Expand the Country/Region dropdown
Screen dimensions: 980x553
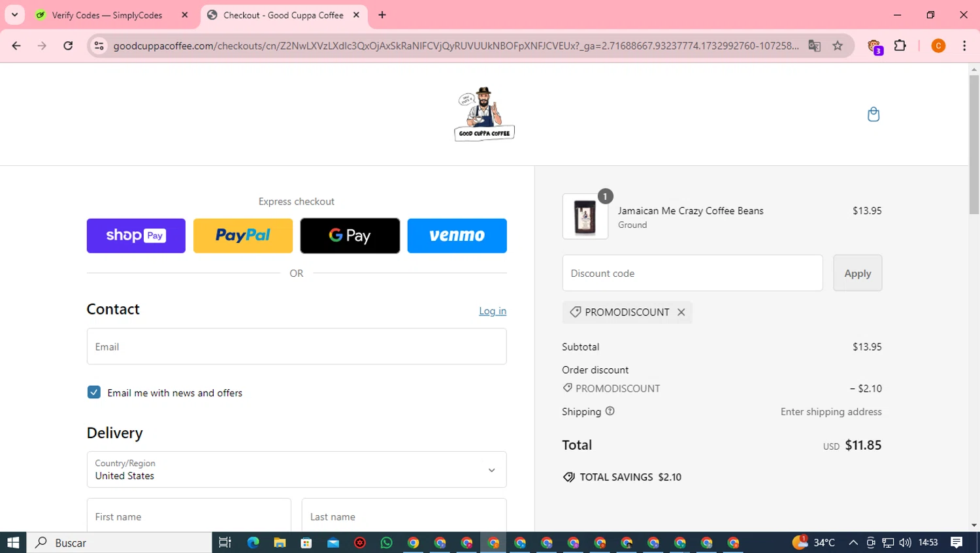pos(297,469)
